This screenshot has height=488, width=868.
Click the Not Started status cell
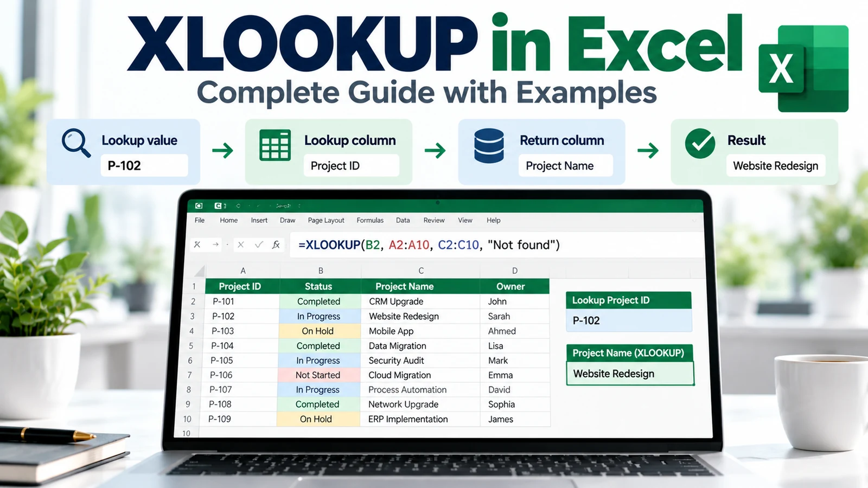[x=319, y=375]
